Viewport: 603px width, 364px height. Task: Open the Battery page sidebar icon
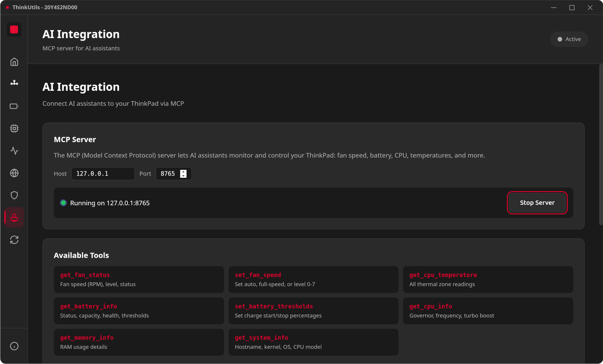[x=14, y=106]
